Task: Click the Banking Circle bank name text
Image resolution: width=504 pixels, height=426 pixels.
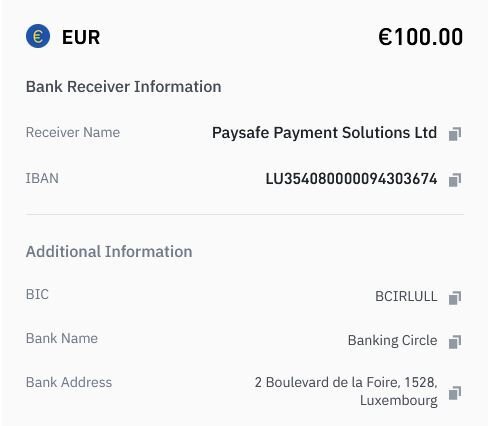Action: tap(392, 341)
